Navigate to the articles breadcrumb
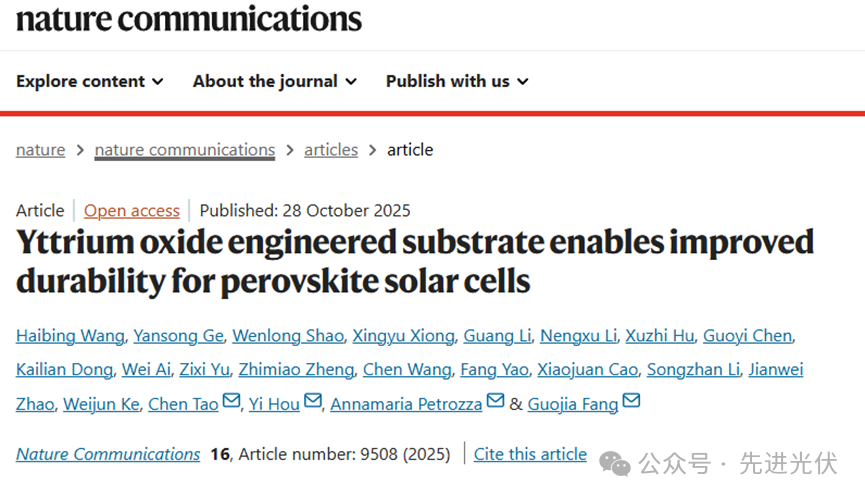This screenshot has height=498, width=865. point(331,150)
